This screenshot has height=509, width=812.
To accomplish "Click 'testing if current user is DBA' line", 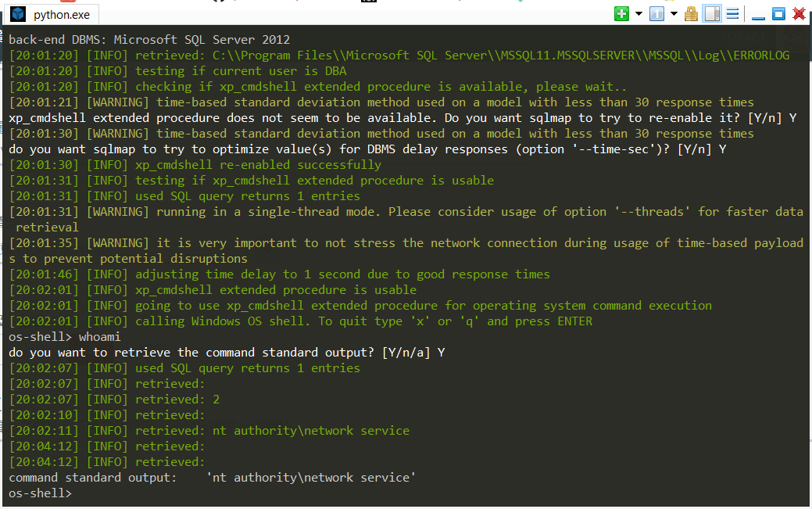I will (177, 71).
